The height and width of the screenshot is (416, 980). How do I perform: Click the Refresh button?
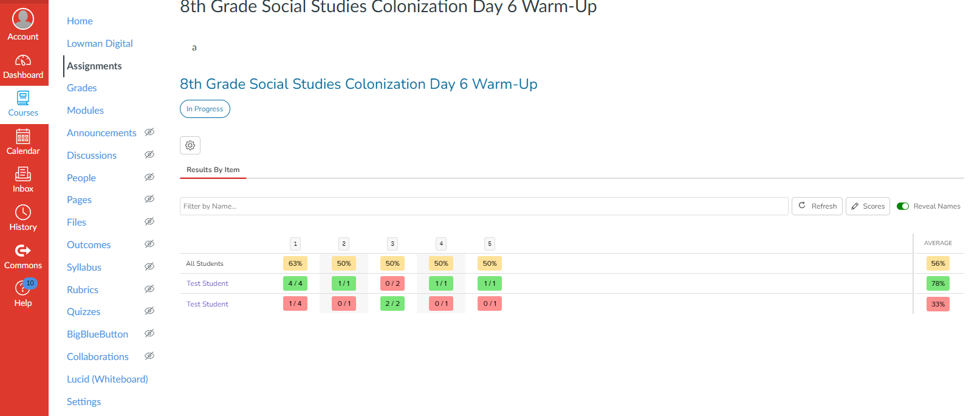(x=817, y=206)
